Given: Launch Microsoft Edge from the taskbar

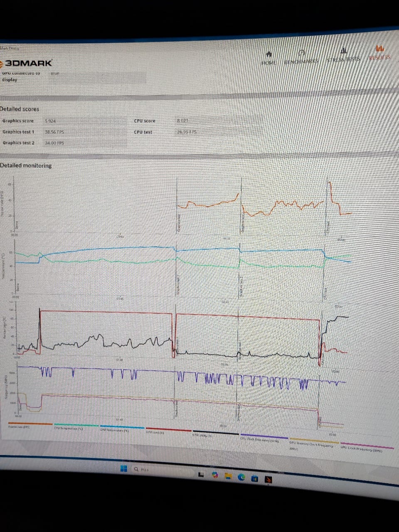Looking at the screenshot, I should coord(241,477).
